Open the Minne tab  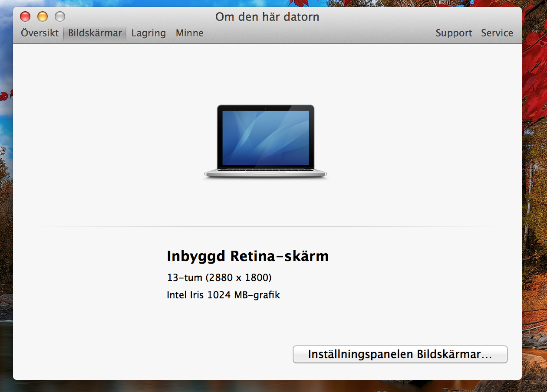point(189,33)
